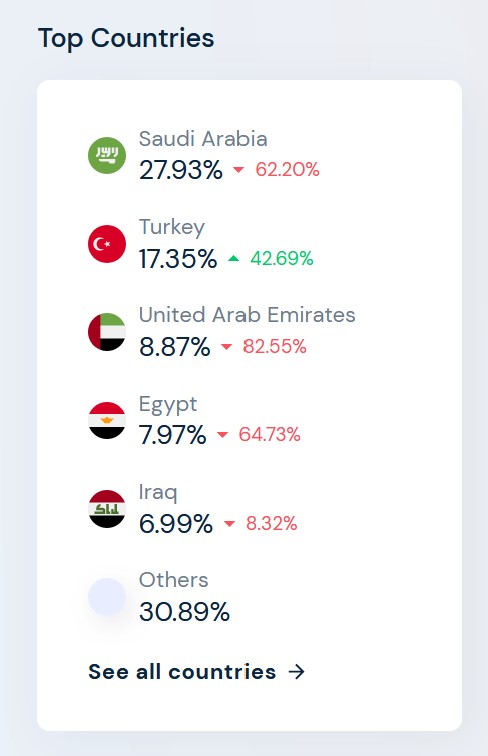Screen dimensions: 488x756
Task: Click the Others 30.89% value
Action: (x=184, y=612)
